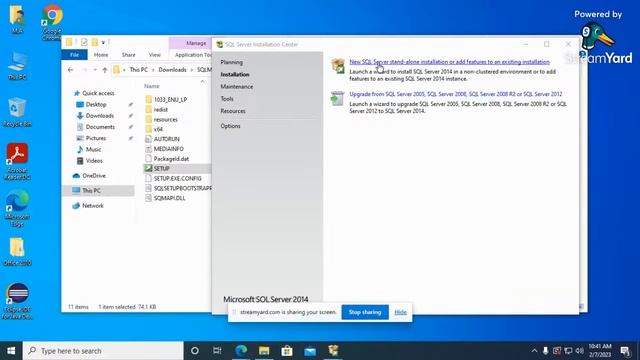Select Planning in Installation Center sidebar
Image resolution: width=640 pixels, height=360 pixels.
pyautogui.click(x=231, y=62)
